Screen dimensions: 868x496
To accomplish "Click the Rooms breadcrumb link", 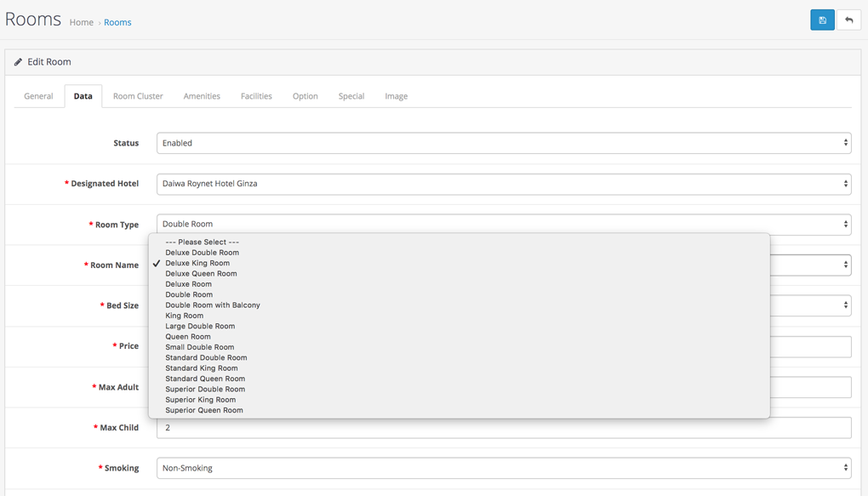I will coord(118,23).
